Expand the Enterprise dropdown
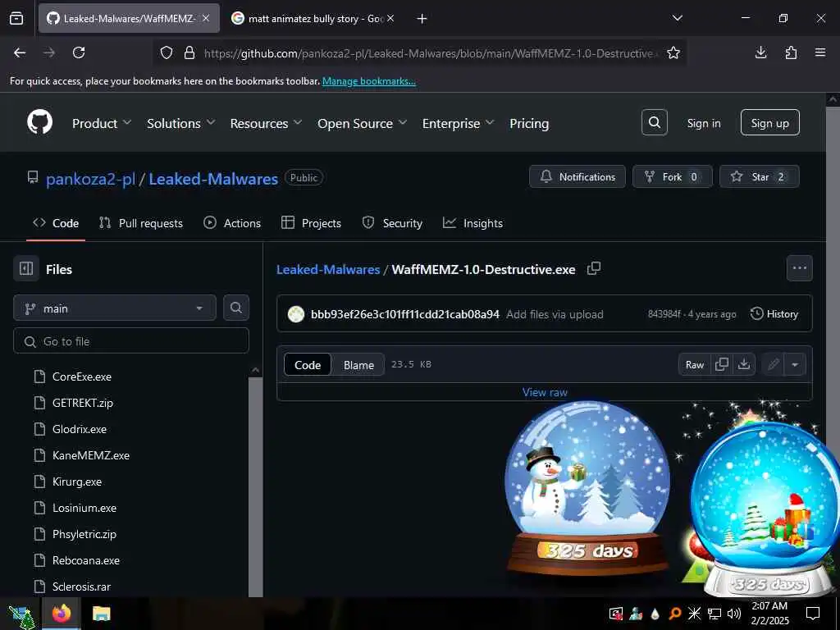 point(458,123)
